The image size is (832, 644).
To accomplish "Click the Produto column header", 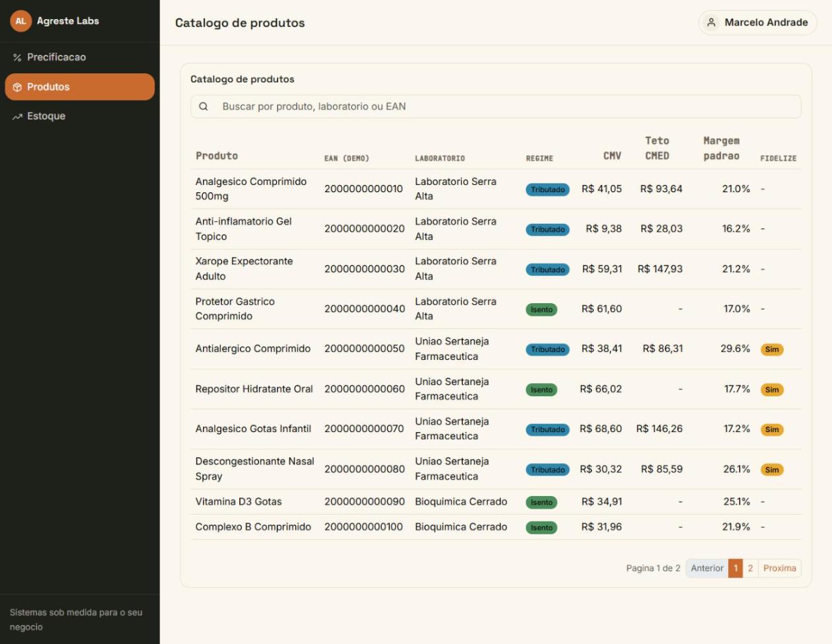I will 217,156.
